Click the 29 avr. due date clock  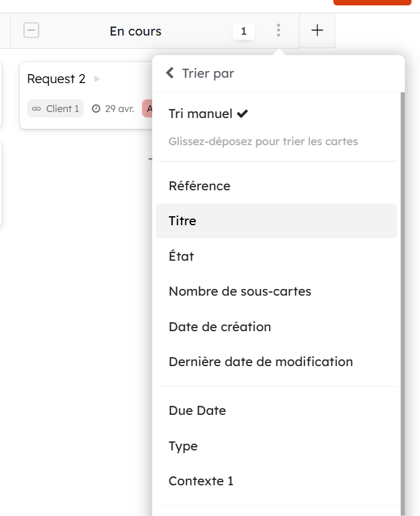(96, 109)
